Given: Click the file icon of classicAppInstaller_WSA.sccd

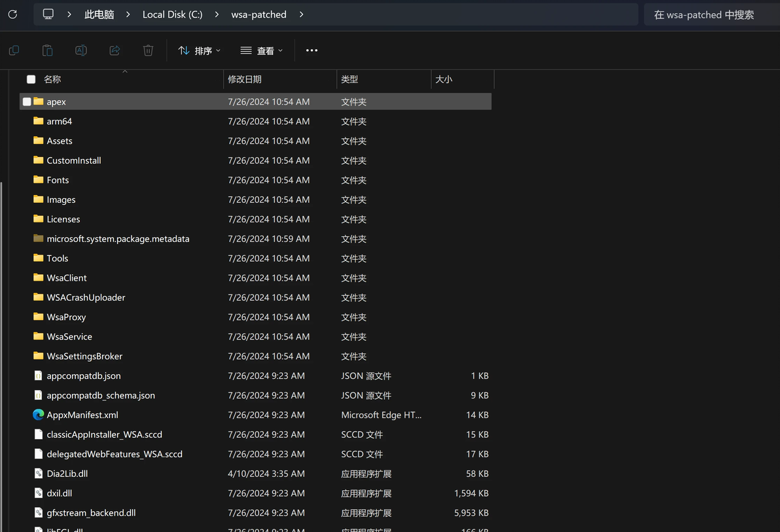Looking at the screenshot, I should pyautogui.click(x=39, y=434).
